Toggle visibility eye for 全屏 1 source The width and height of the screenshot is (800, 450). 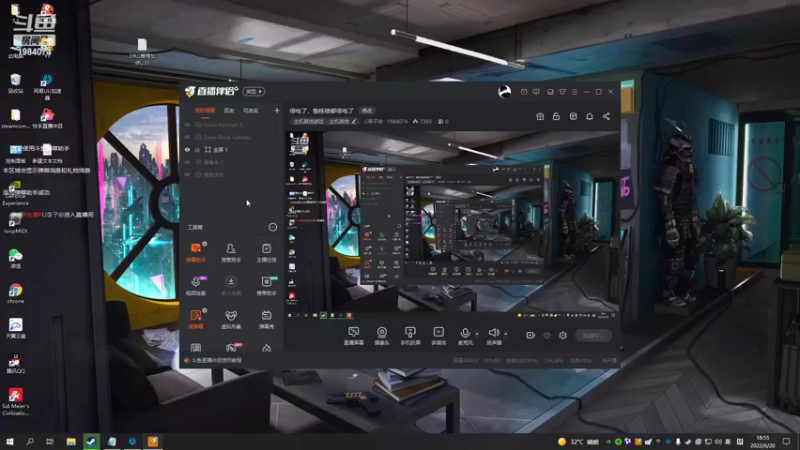(187, 149)
